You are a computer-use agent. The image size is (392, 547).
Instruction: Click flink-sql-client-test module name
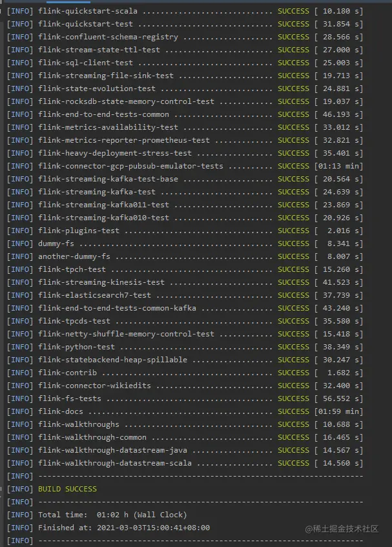point(85,63)
